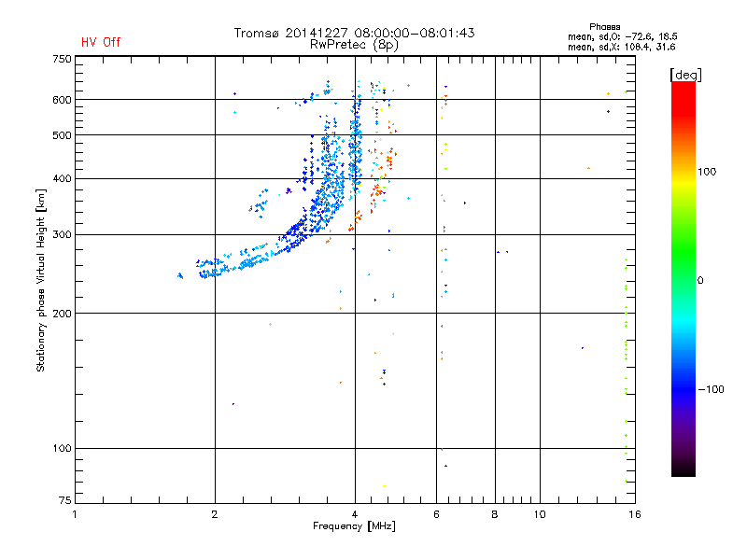Click the x-axis tick label 1
The height and width of the screenshot is (560, 747).
[x=75, y=514]
